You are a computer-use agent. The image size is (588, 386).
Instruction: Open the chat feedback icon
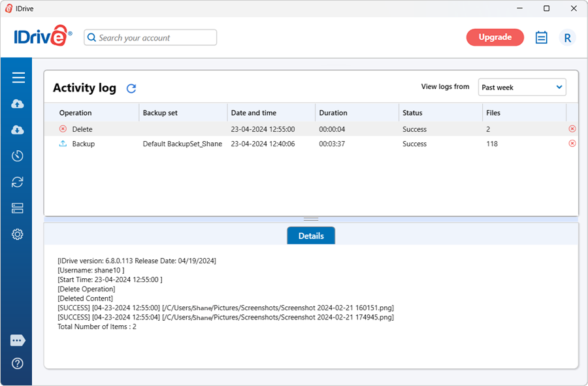coord(18,340)
